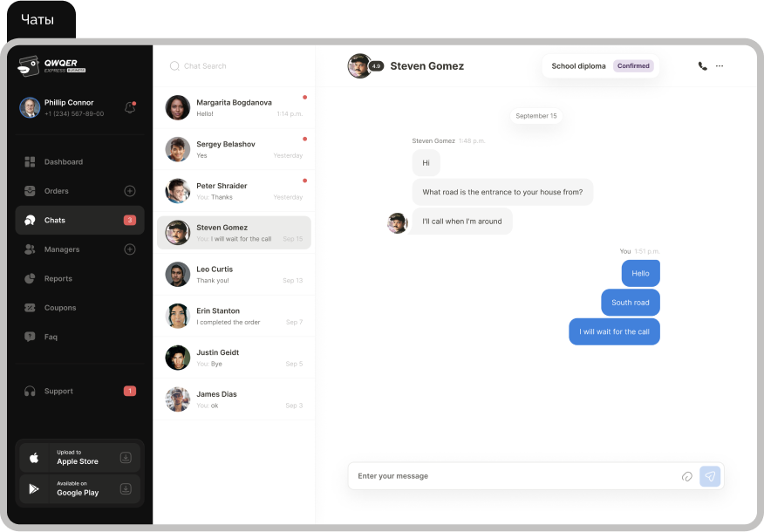Click the attachment paperclip icon
764x532 pixels.
tap(686, 476)
